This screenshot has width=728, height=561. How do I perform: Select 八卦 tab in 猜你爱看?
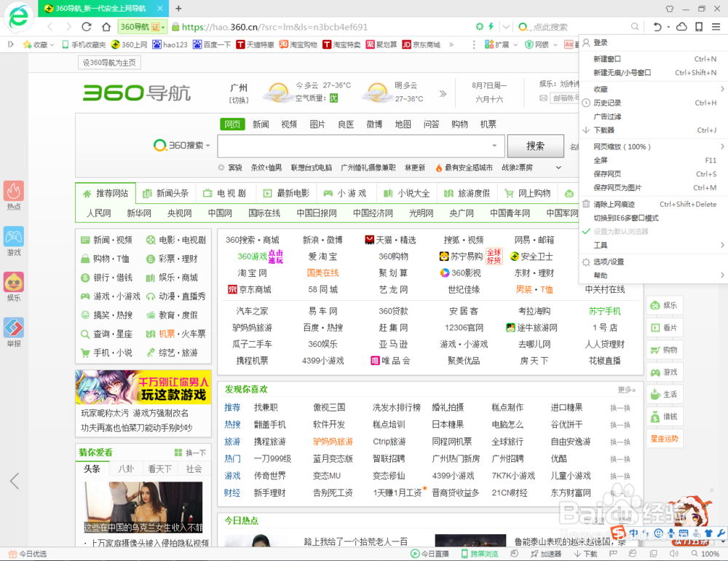click(126, 469)
